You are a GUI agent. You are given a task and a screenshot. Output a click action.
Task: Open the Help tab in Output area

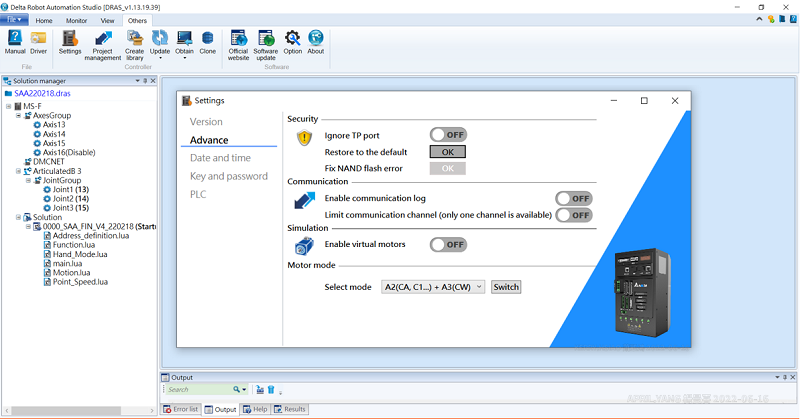255,409
